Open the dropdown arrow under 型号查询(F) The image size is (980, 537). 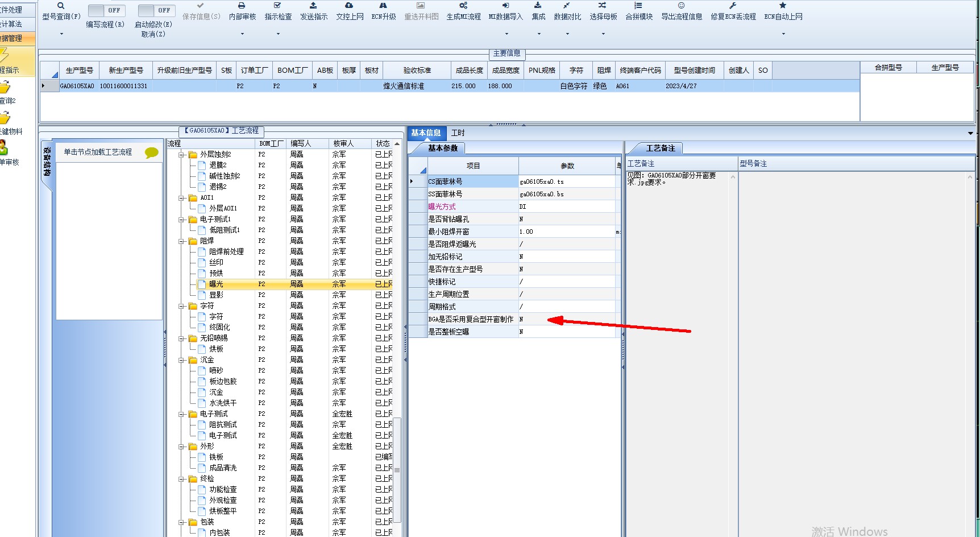coord(61,34)
